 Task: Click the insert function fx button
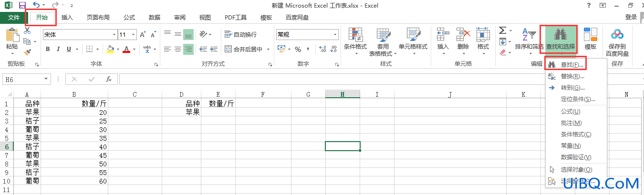click(x=109, y=79)
